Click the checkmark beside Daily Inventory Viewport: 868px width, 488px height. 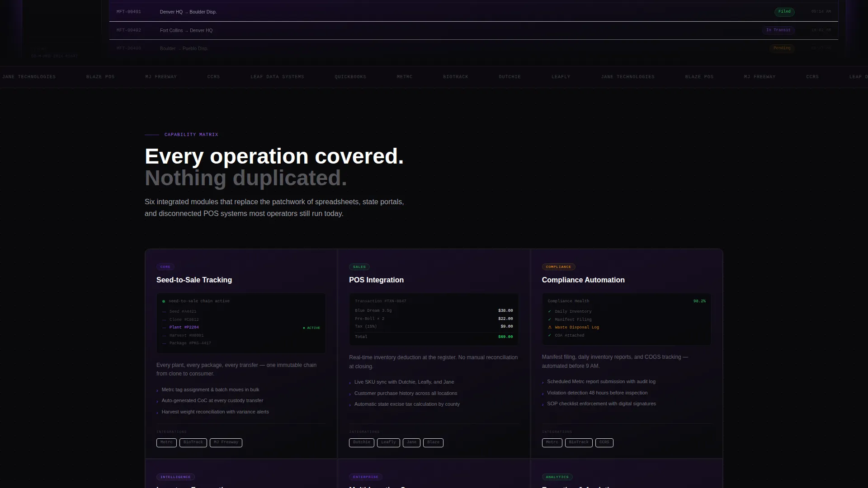point(549,312)
